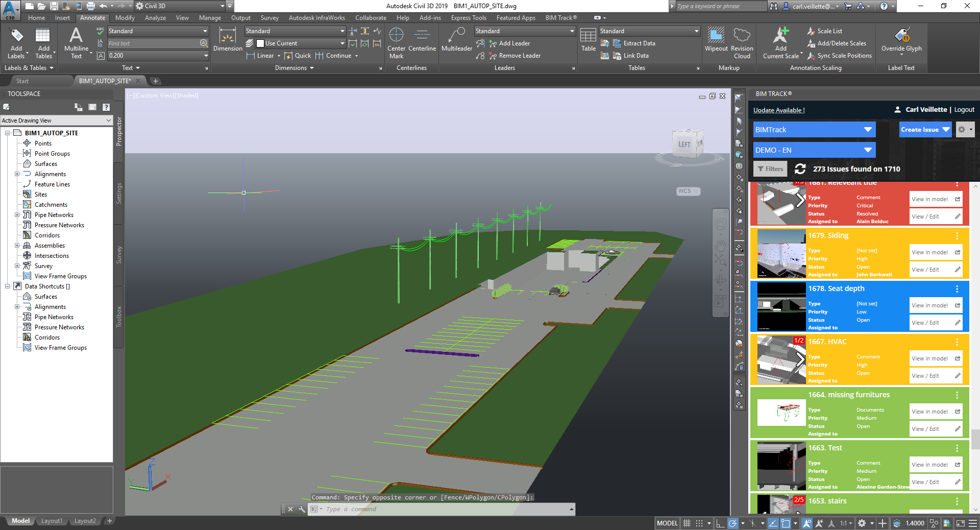
Task: Toggle polar tracking in status bar
Action: point(732,523)
